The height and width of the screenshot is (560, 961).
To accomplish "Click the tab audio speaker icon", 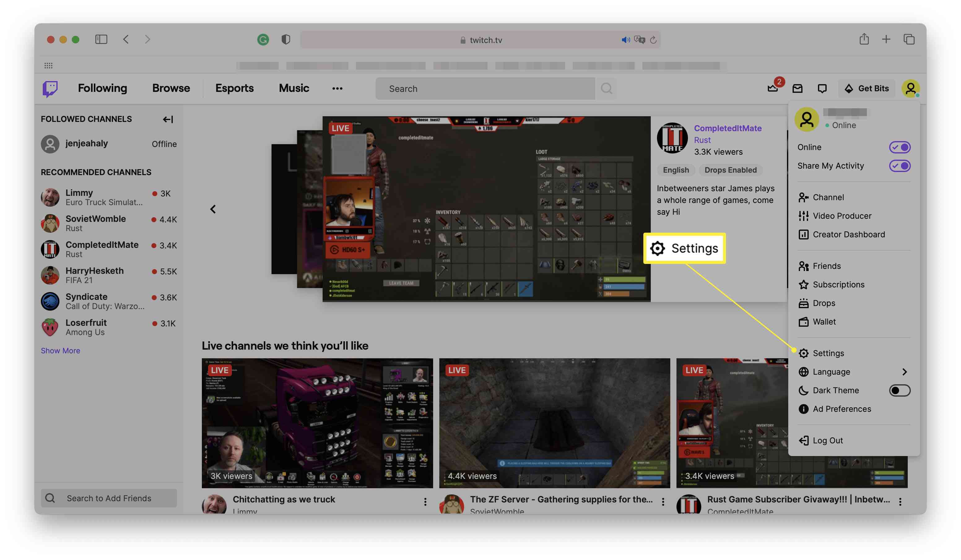I will coord(625,40).
